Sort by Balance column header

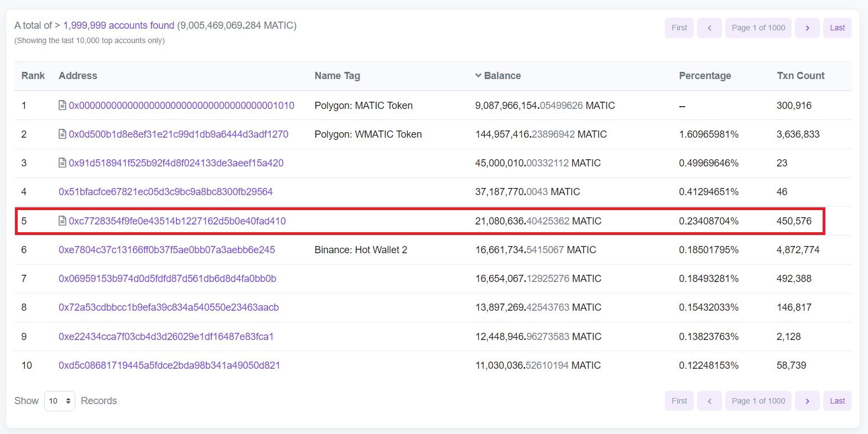pyautogui.click(x=502, y=76)
